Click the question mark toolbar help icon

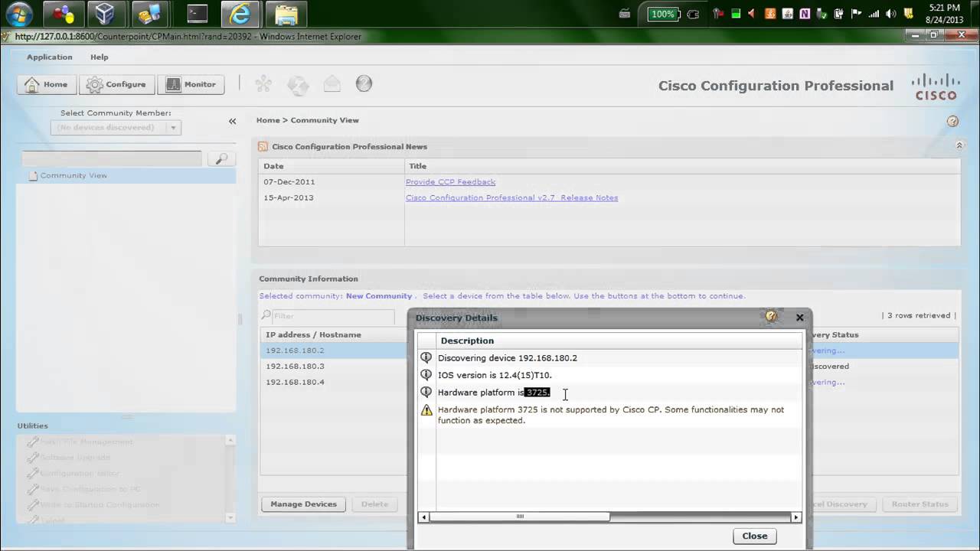pos(364,83)
